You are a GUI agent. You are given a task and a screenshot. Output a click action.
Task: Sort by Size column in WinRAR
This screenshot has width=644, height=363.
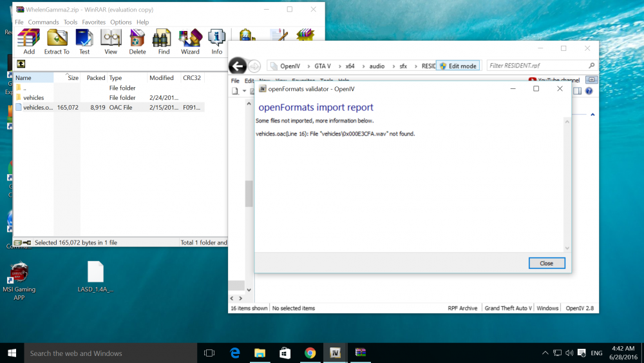67,77
